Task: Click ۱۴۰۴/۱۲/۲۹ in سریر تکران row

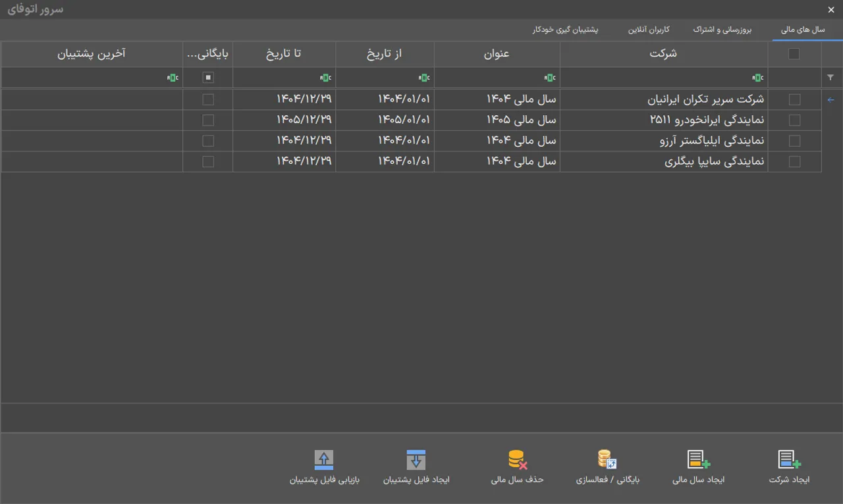Action: (284, 99)
